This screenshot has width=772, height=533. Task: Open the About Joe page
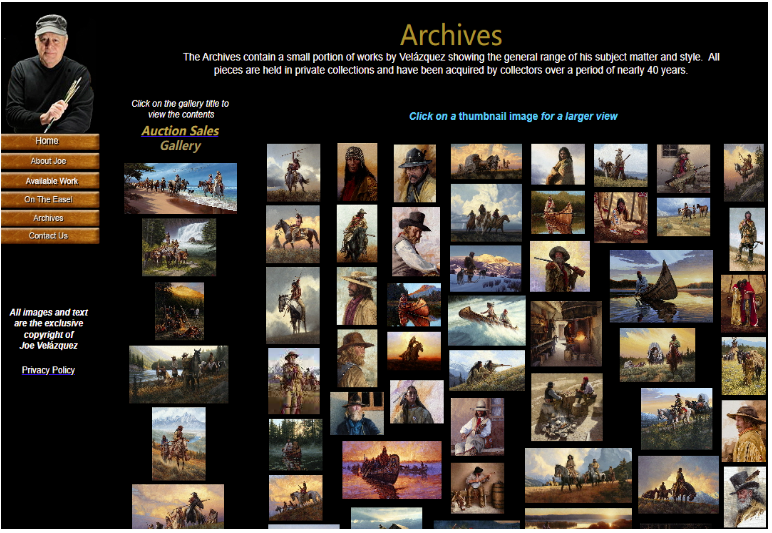[49, 161]
